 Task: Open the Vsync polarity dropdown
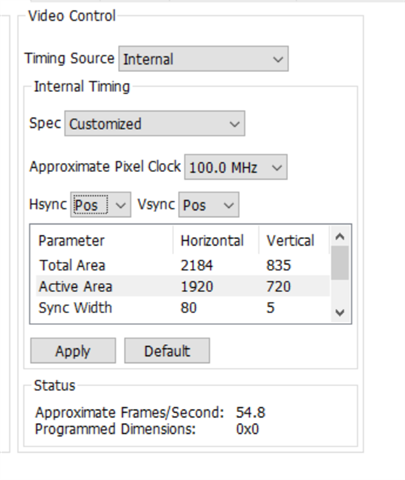209,205
